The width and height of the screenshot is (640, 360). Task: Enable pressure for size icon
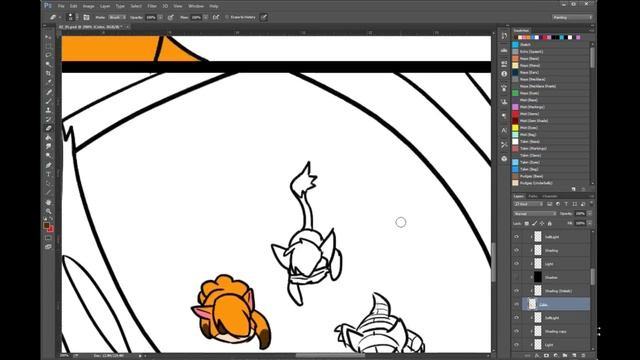point(264,17)
